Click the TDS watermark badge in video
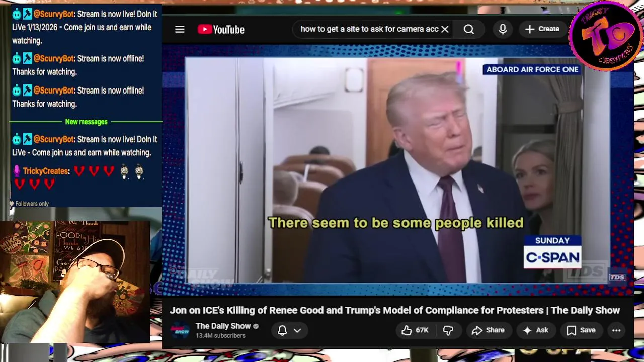 pos(617,277)
